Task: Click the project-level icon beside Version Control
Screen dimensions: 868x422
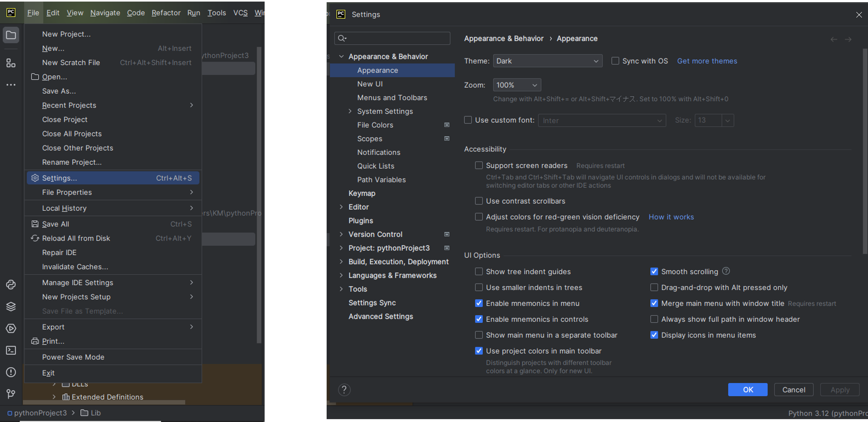Action: click(447, 234)
